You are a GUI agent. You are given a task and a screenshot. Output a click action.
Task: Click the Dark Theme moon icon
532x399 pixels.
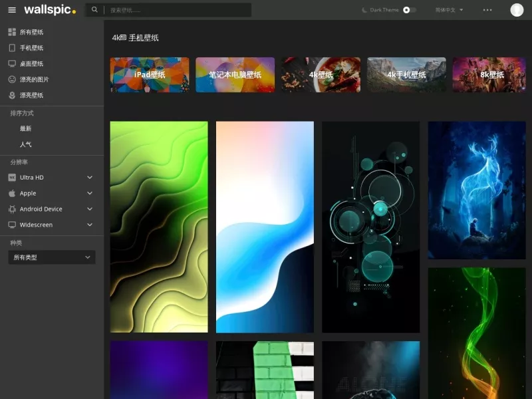click(364, 10)
